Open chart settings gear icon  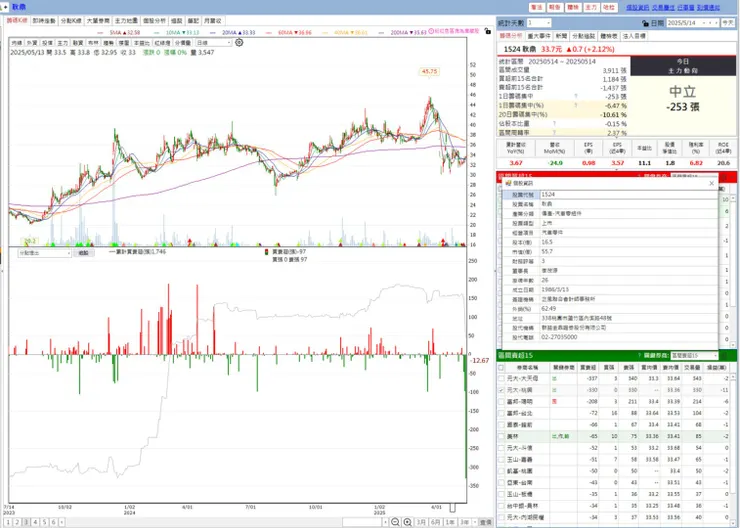pyautogui.click(x=239, y=42)
